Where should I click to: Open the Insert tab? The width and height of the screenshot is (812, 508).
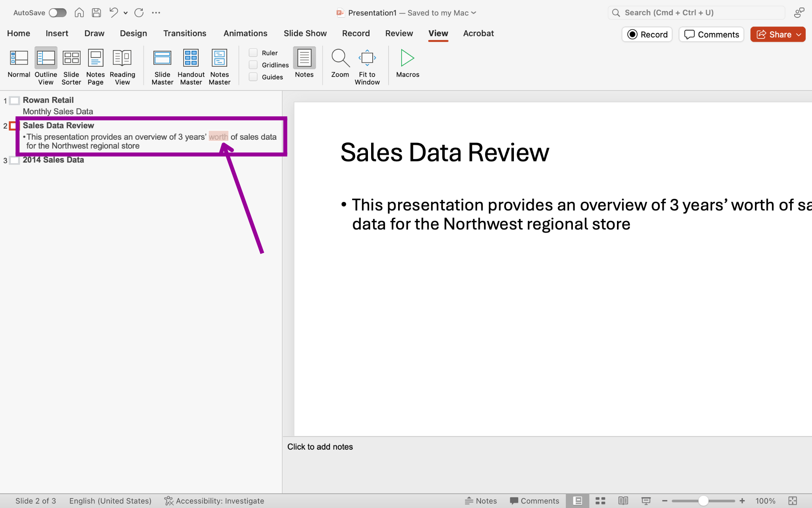tap(57, 33)
